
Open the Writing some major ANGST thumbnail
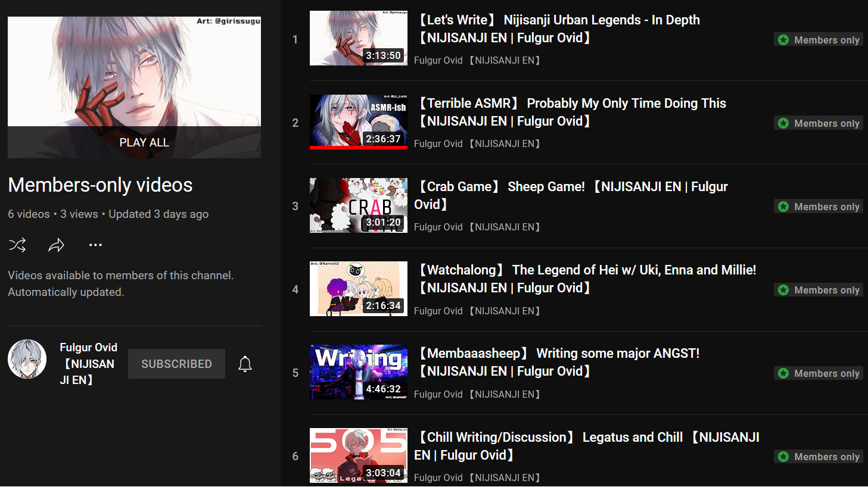pyautogui.click(x=359, y=372)
